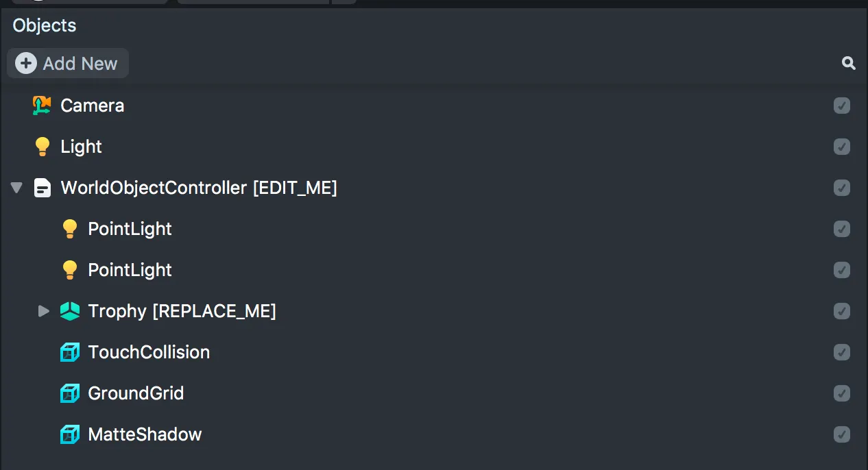Uncheck the GroundGrid visibility checkbox
This screenshot has width=868, height=470.
click(x=842, y=393)
